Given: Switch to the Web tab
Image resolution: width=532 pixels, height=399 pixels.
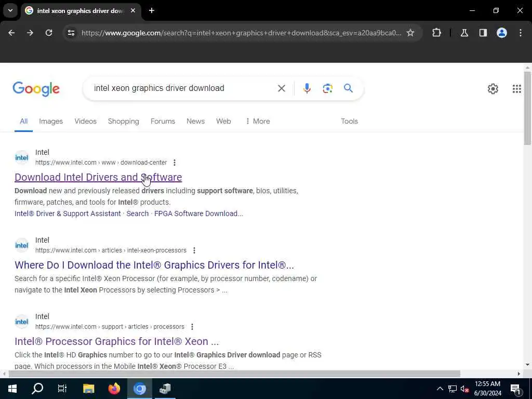Looking at the screenshot, I should (223, 121).
